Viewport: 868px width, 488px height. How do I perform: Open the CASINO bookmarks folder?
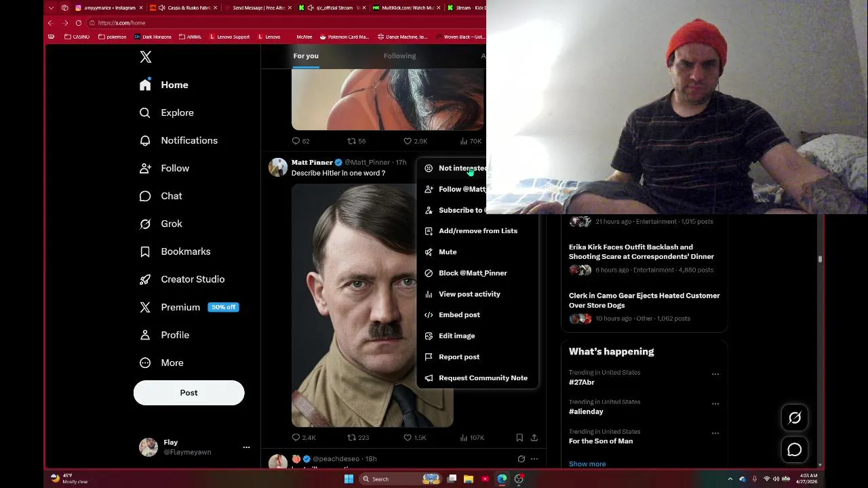(77, 37)
